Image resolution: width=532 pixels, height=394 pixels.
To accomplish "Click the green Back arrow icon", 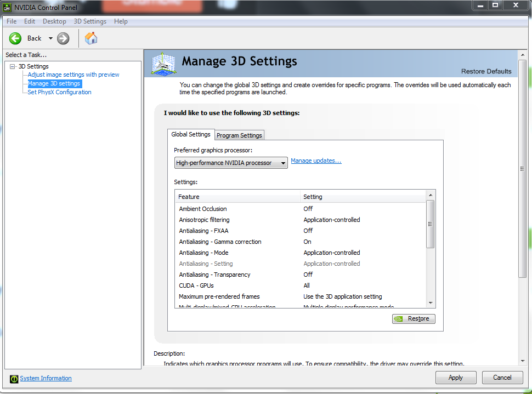I will point(15,38).
